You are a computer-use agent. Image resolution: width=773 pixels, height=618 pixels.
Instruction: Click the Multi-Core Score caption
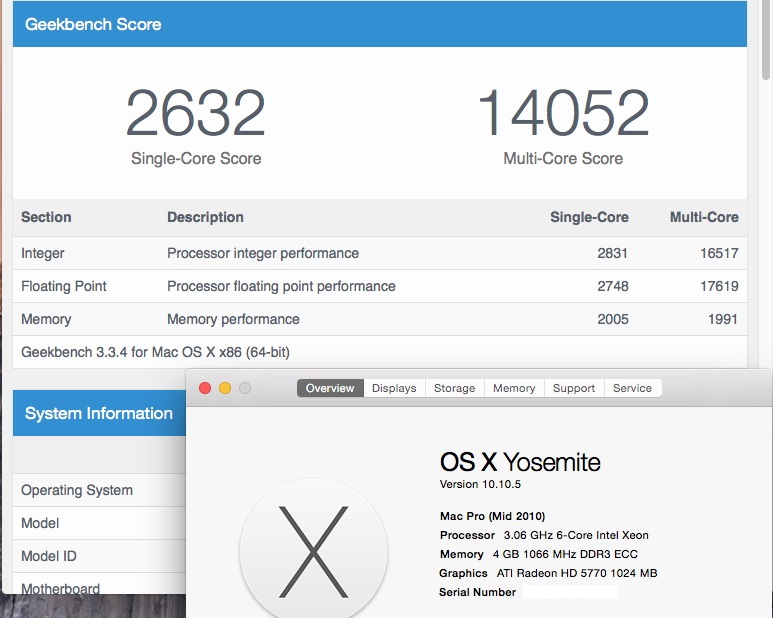pos(563,159)
